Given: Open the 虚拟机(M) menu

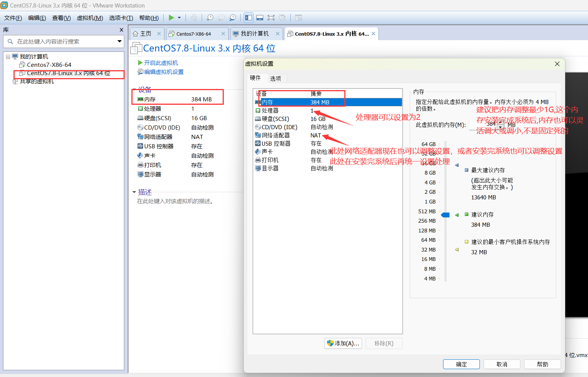Looking at the screenshot, I should click(x=90, y=18).
